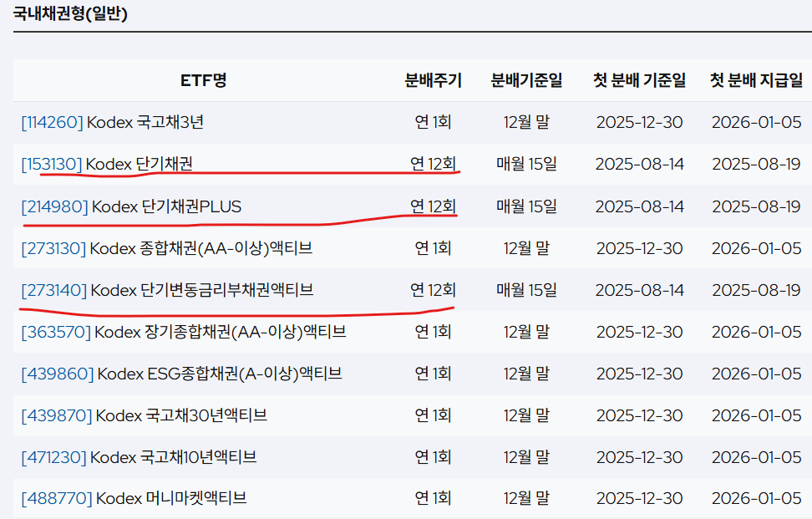Click 연 1회 in Kodex 국고채30년액티브 row
Image resolution: width=812 pixels, height=519 pixels.
(x=433, y=415)
